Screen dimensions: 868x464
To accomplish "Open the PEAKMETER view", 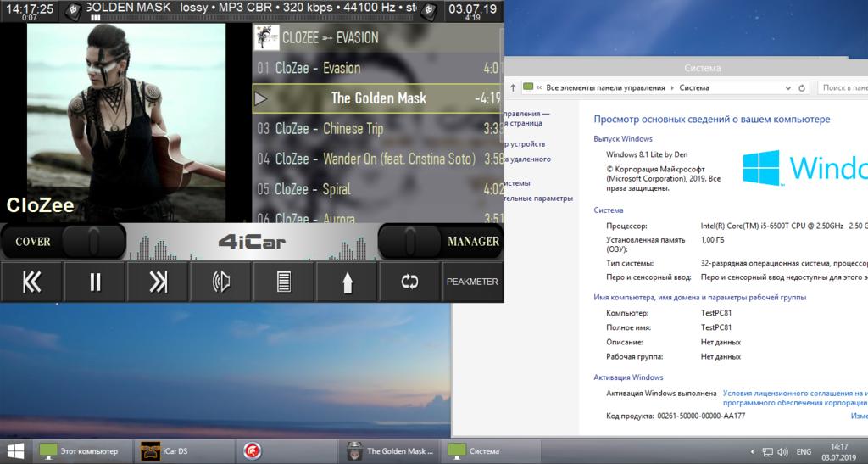I will [x=472, y=282].
